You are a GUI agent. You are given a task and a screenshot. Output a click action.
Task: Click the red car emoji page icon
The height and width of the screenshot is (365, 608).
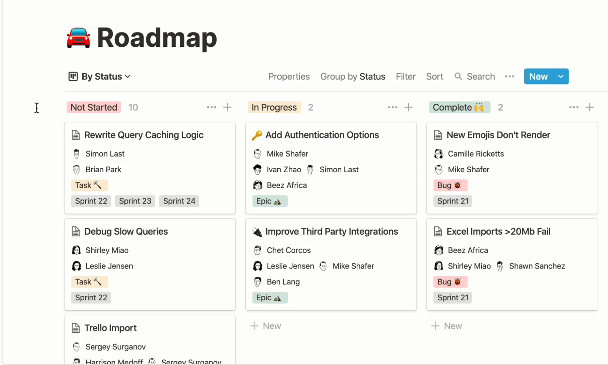pyautogui.click(x=78, y=38)
